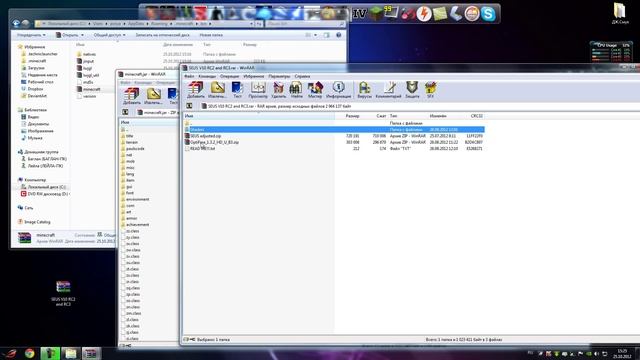Viewport: 640px width, 360px height.
Task: Open the Общий доступ dropdown in Explorer
Action: coord(109,35)
